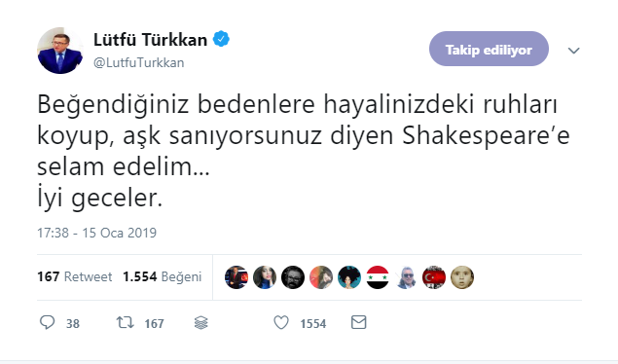Retweet using the arrows icon
Image resolution: width=618 pixels, height=364 pixels.
pos(125,323)
